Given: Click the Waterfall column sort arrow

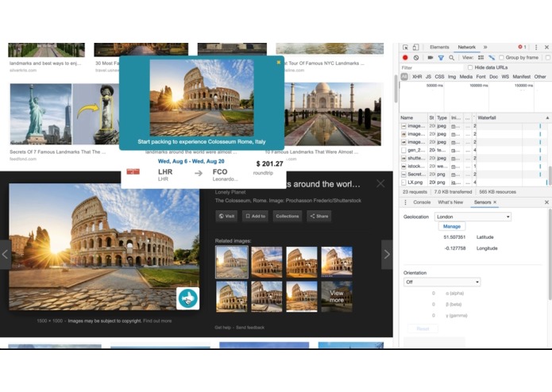Looking at the screenshot, I should [547, 117].
